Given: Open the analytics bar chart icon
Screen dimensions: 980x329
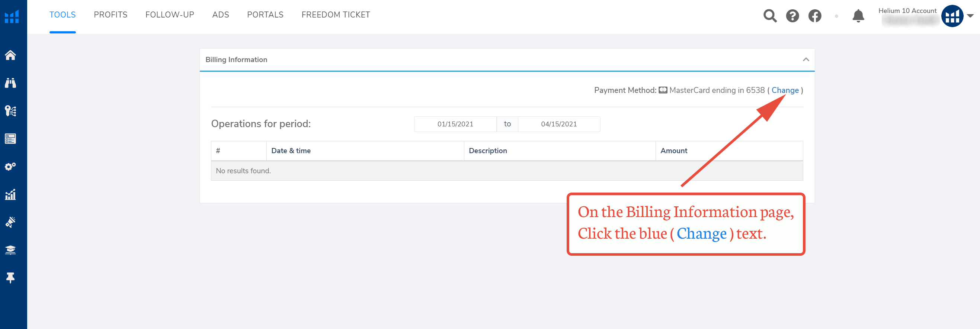Looking at the screenshot, I should point(10,194).
